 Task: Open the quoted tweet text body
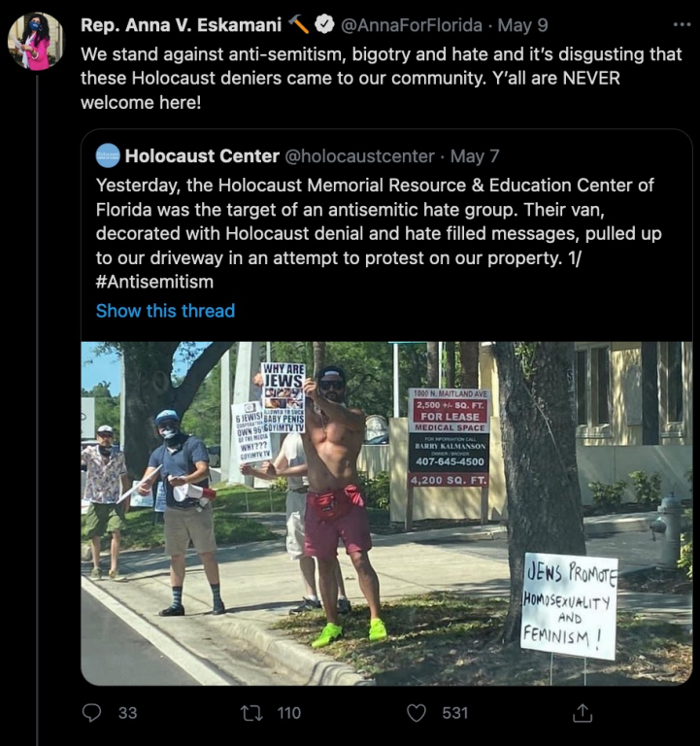tap(379, 233)
